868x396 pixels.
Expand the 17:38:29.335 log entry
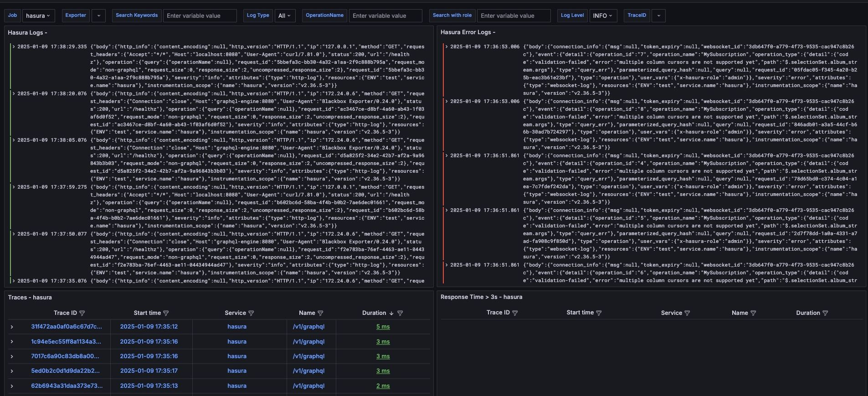coord(14,47)
